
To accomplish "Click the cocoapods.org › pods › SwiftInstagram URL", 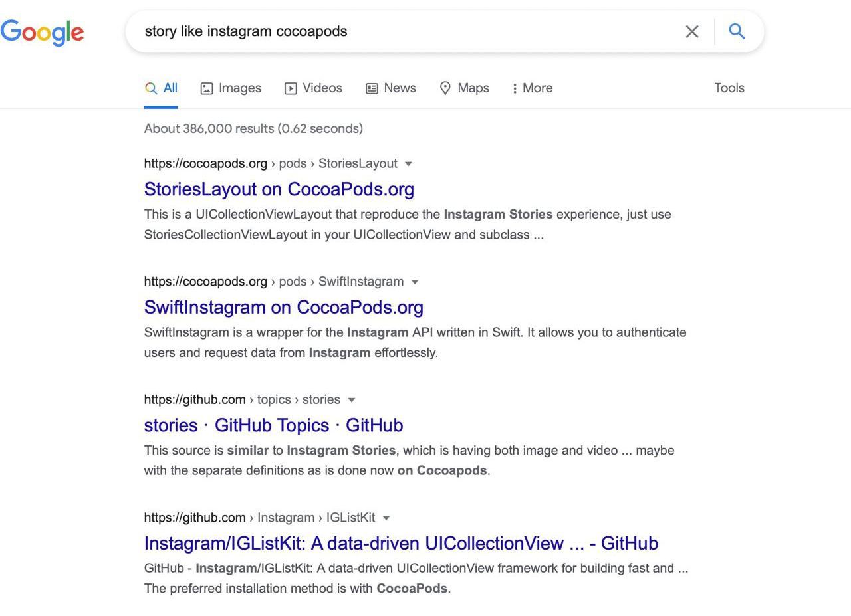I will pos(274,282).
